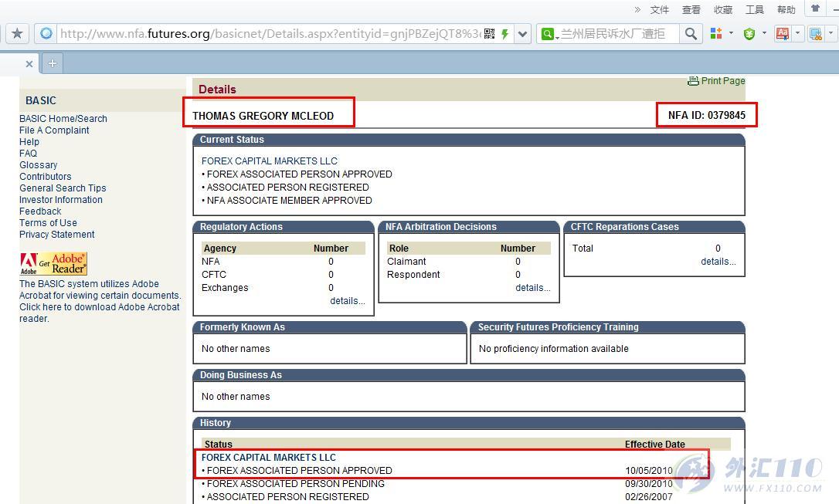Click the Print Page link
Viewport: 839px width, 504px height.
pos(723,81)
